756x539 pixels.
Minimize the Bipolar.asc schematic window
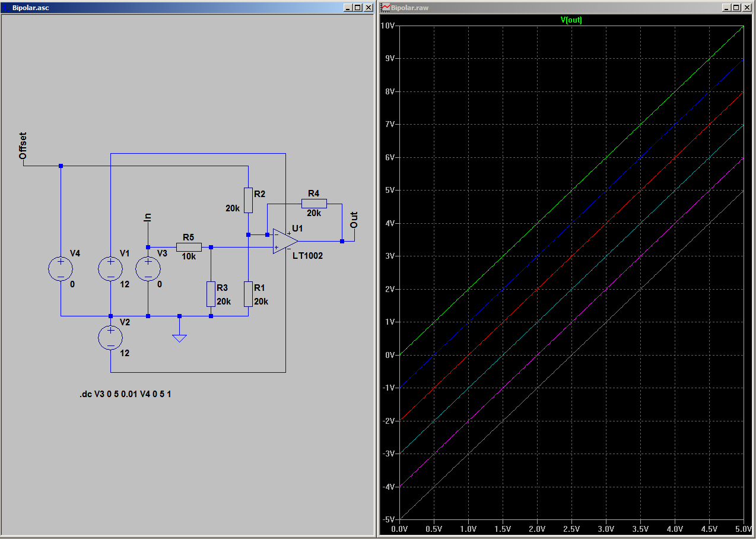(348, 8)
